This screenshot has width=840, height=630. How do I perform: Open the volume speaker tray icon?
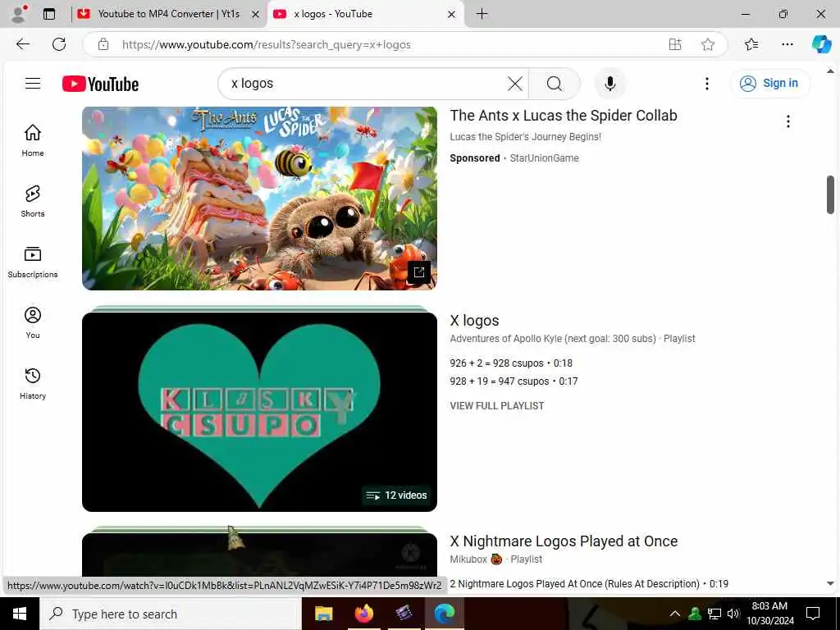(x=733, y=614)
